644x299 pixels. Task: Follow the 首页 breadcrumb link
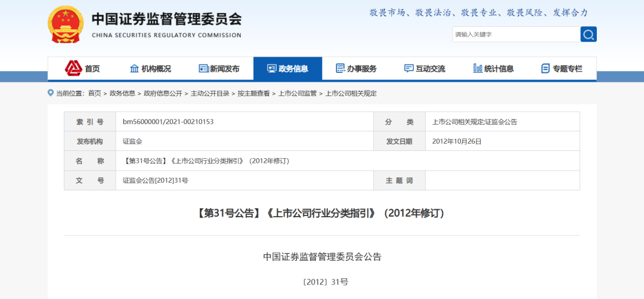(94, 93)
